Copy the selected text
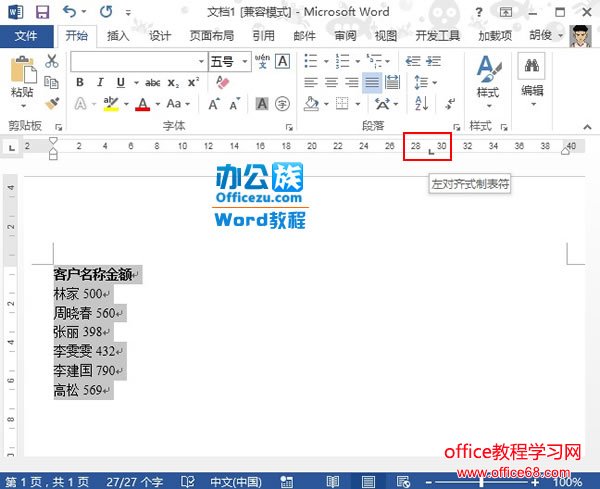This screenshot has width=600, height=489. [x=51, y=82]
